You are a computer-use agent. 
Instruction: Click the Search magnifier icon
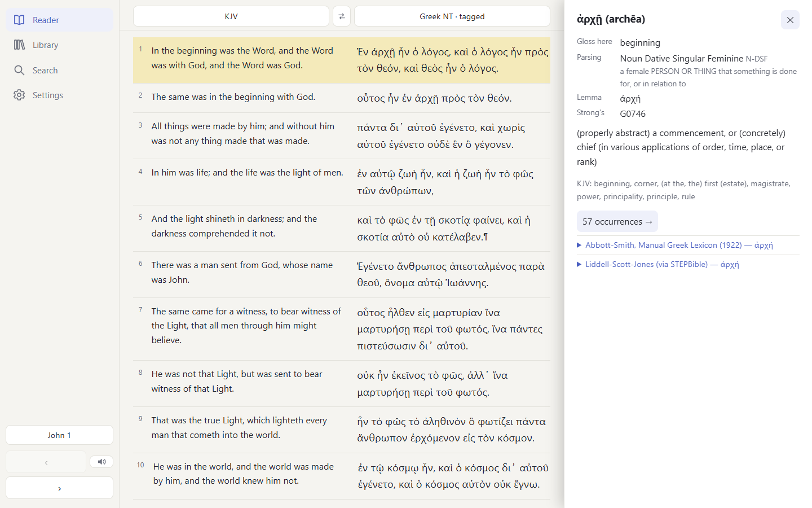[x=19, y=71]
